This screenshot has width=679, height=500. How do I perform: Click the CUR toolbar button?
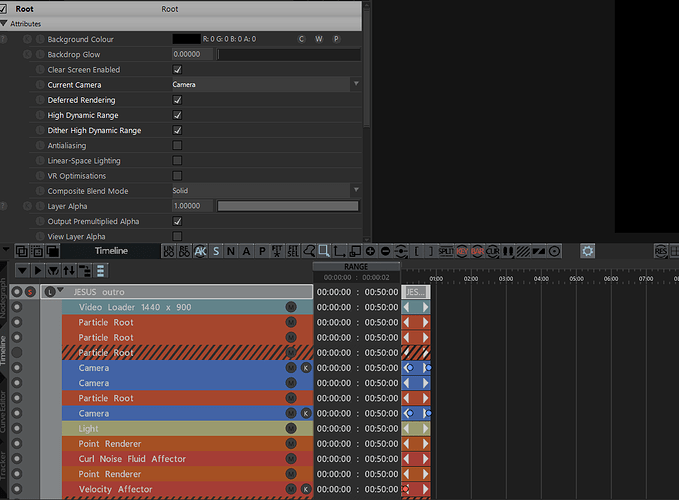(492, 251)
